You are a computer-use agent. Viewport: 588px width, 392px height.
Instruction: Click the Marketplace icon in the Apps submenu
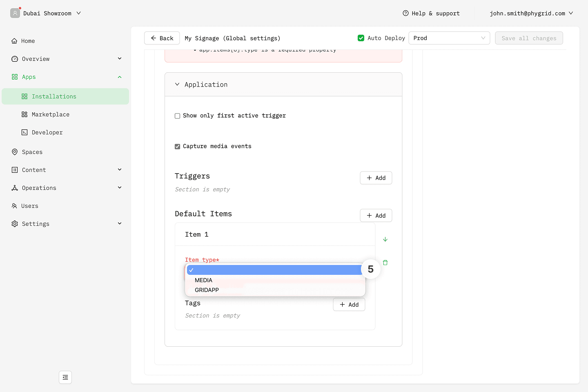click(24, 114)
